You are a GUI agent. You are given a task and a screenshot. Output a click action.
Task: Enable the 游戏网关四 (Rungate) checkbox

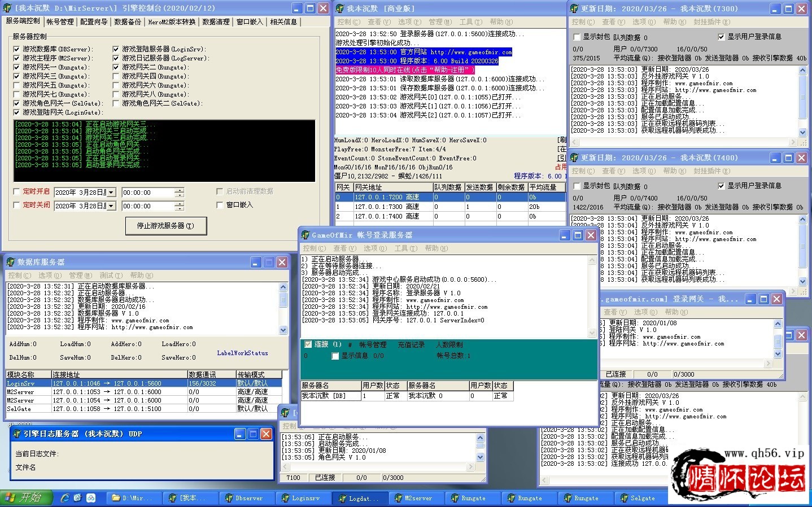click(x=116, y=76)
